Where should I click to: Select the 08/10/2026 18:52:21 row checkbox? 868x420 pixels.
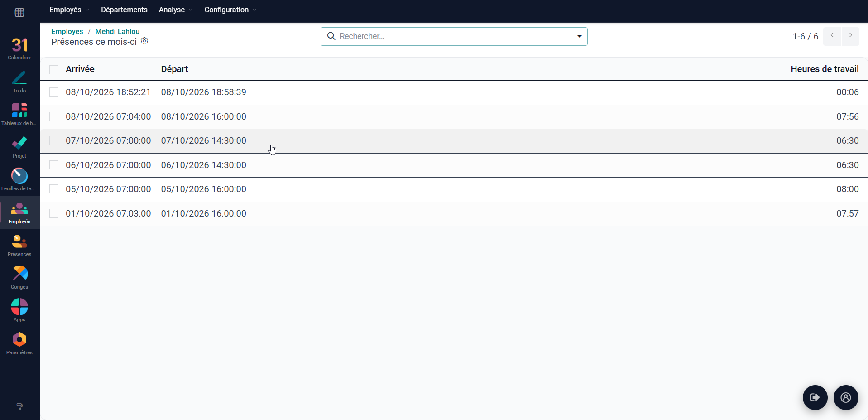pos(54,92)
